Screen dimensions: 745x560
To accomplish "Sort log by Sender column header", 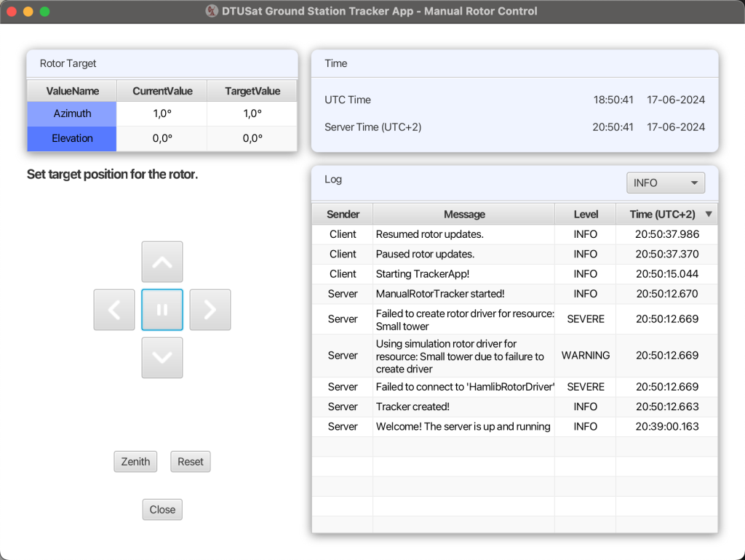I will (343, 215).
